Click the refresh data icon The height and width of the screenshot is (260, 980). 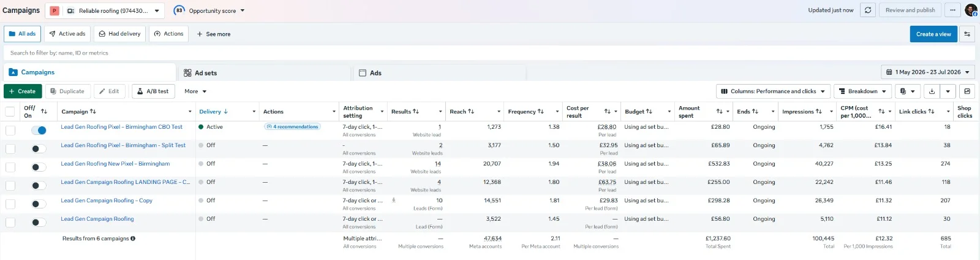pyautogui.click(x=867, y=10)
